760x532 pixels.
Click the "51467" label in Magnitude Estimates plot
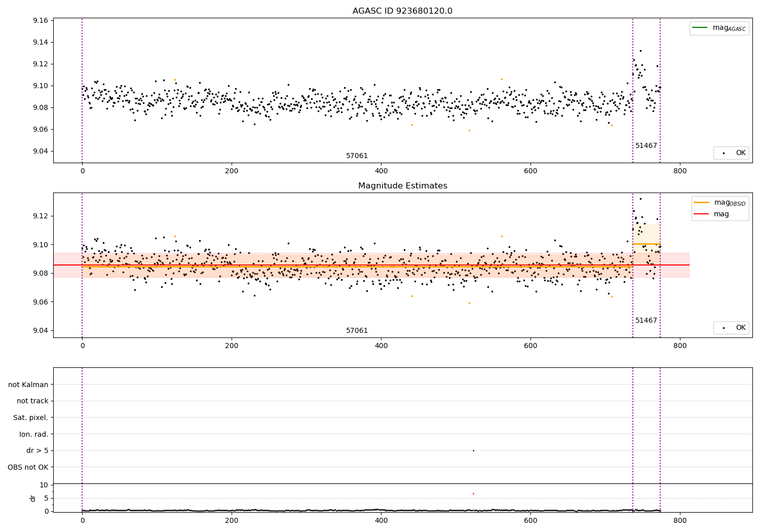click(646, 321)
